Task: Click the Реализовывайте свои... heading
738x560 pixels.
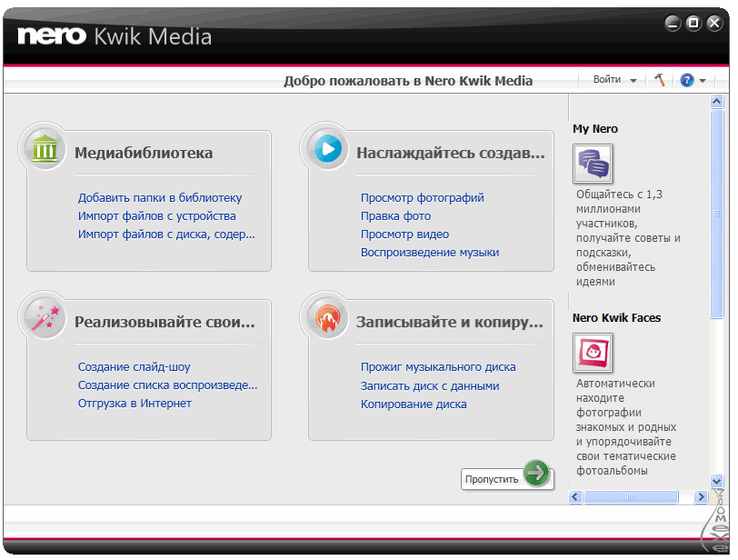Action: (165, 322)
